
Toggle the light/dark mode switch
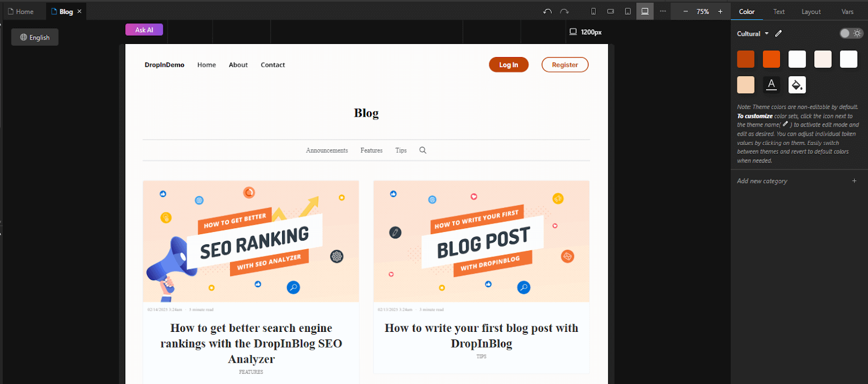point(851,34)
